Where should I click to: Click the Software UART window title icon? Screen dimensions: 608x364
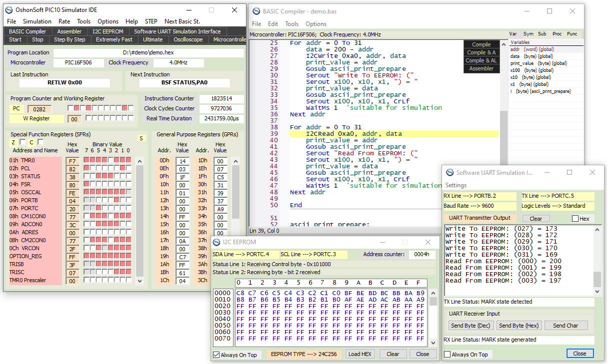pos(450,172)
